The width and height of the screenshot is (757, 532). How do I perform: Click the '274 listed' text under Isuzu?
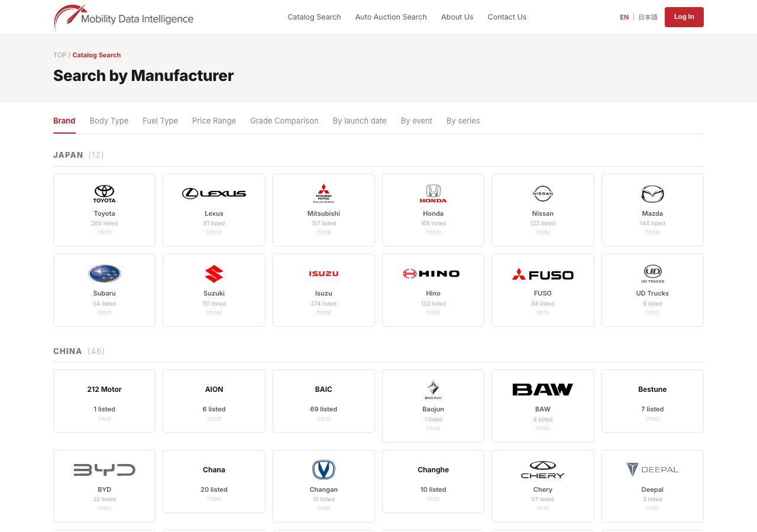click(x=323, y=304)
